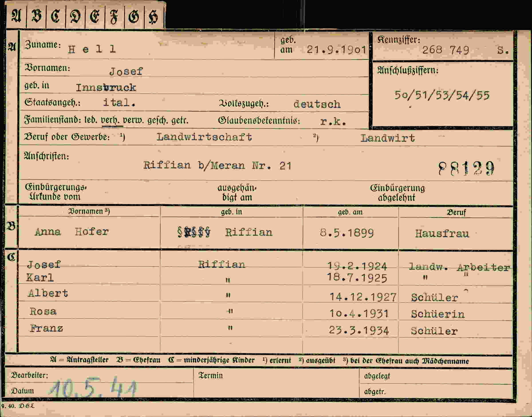Click index tab letter G at top
The width and height of the screenshot is (532, 417).
pyautogui.click(x=134, y=17)
